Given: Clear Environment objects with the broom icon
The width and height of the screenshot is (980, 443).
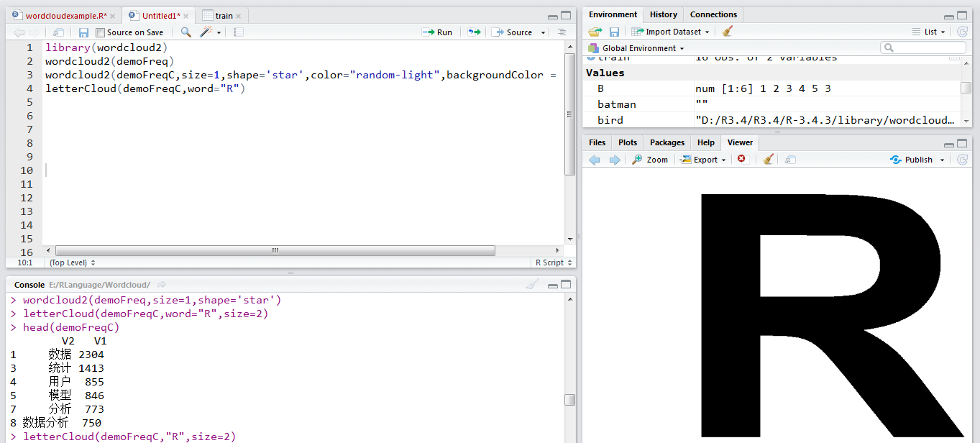Looking at the screenshot, I should (727, 32).
